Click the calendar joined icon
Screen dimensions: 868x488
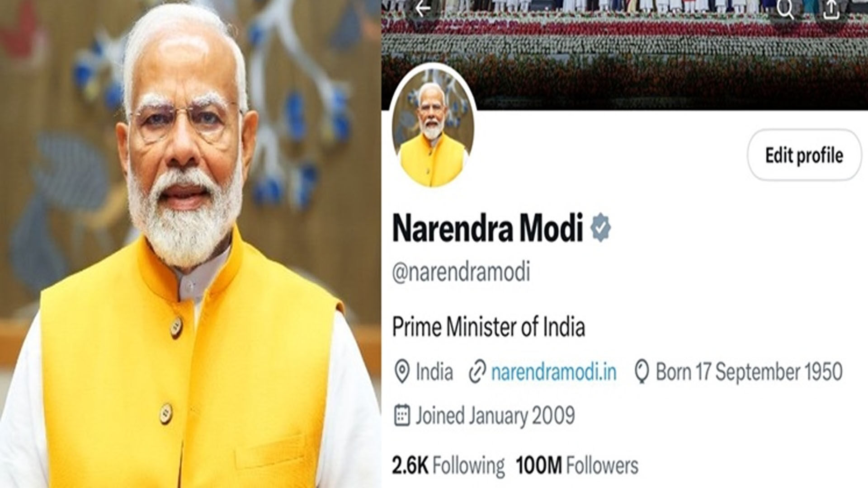[x=402, y=415]
